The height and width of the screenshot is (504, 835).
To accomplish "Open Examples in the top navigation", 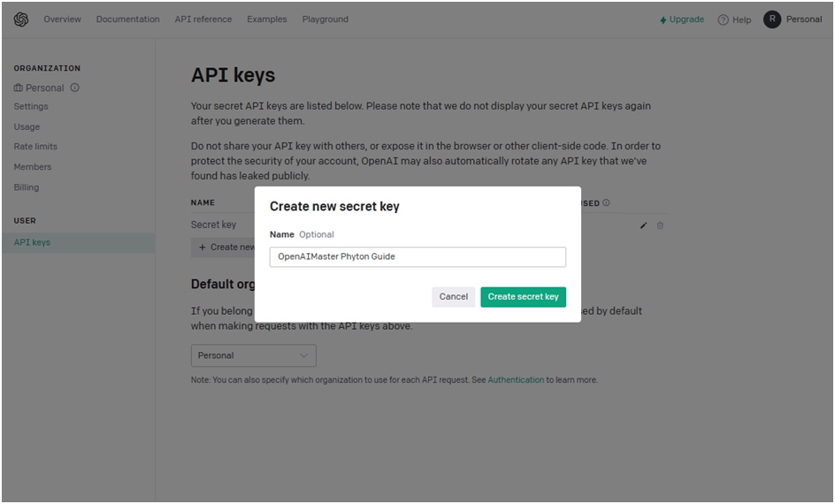I will click(267, 19).
